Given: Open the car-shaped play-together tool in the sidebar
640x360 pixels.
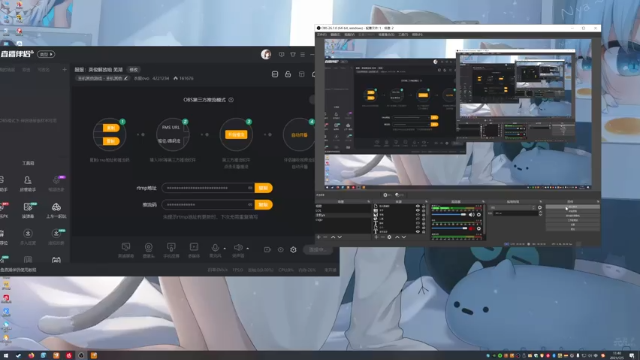Looking at the screenshot, I should point(56,207).
